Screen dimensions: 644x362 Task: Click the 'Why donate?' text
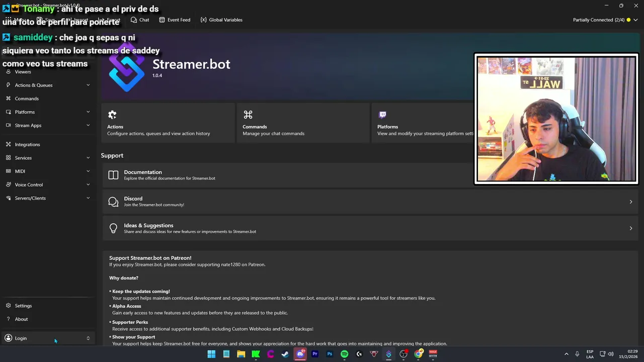(x=124, y=278)
